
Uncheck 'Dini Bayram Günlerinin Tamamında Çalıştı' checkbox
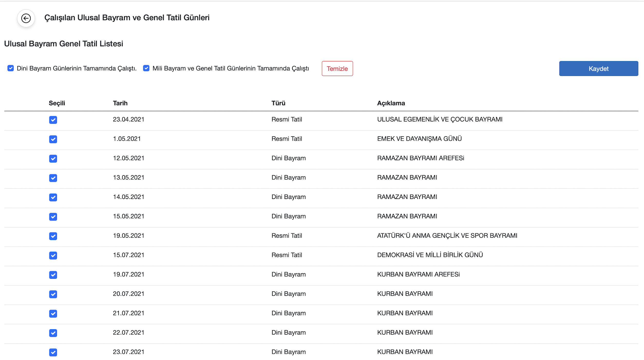pos(11,68)
